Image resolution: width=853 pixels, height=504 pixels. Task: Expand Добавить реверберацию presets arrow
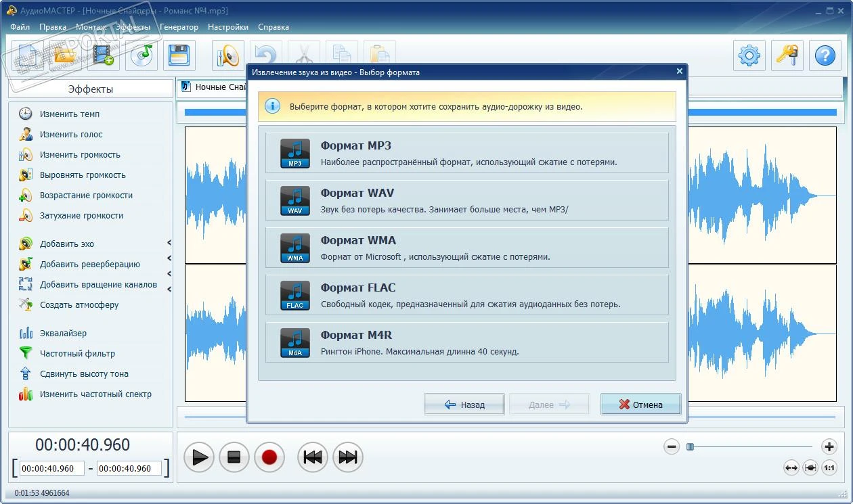click(169, 258)
